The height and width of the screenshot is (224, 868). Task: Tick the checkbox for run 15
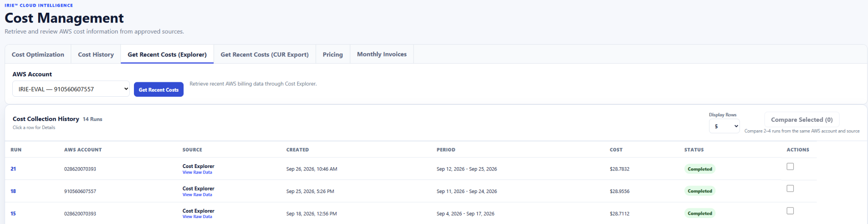click(x=790, y=211)
